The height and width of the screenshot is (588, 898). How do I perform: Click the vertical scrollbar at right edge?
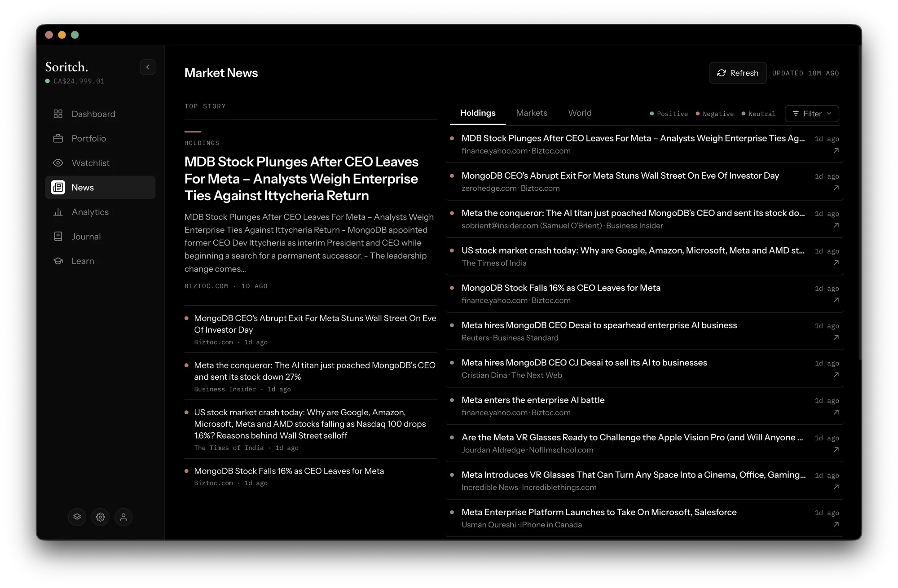point(859,202)
